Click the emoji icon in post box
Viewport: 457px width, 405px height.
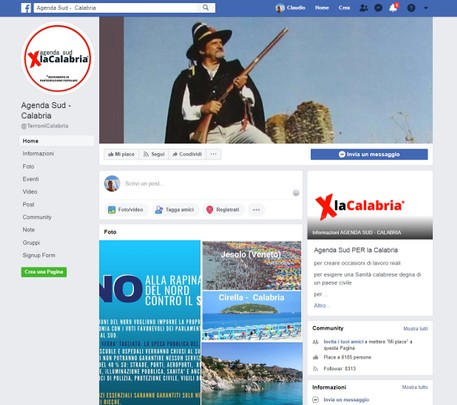pyautogui.click(x=296, y=193)
